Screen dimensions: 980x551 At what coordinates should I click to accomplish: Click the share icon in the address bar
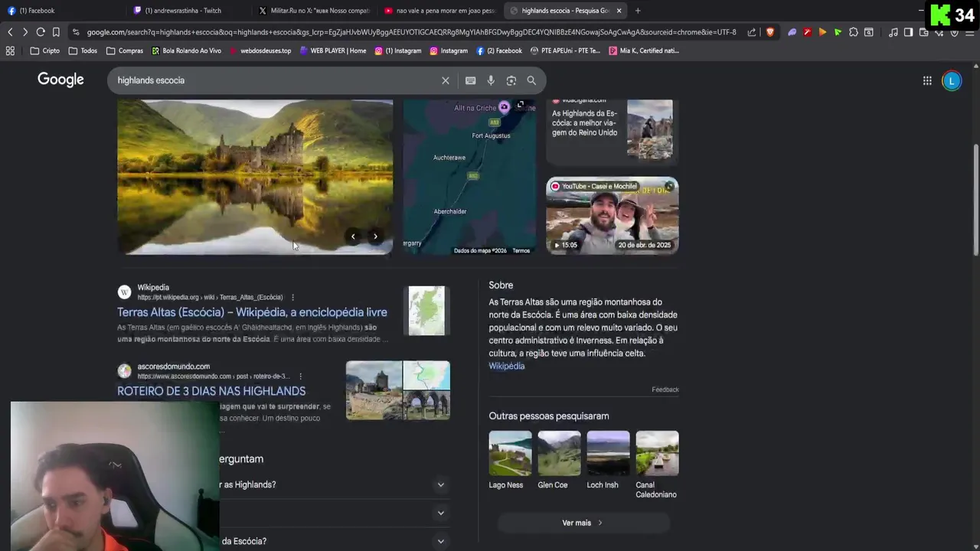752,32
